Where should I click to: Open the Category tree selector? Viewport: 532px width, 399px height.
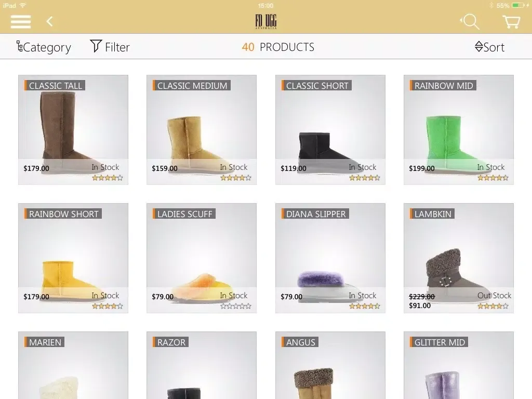pyautogui.click(x=44, y=47)
